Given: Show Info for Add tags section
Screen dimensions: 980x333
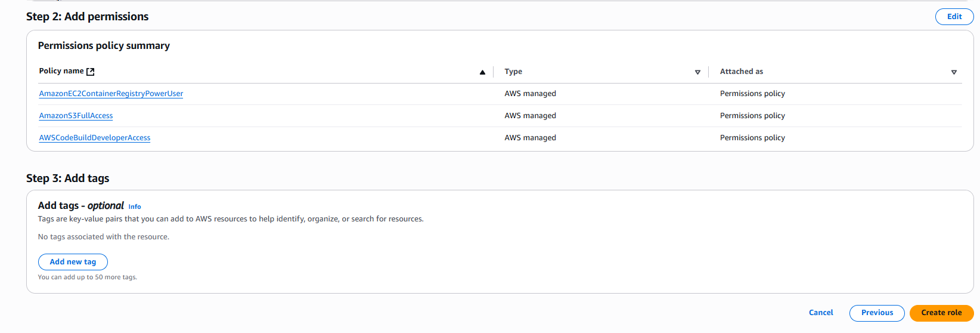Looking at the screenshot, I should 135,206.
